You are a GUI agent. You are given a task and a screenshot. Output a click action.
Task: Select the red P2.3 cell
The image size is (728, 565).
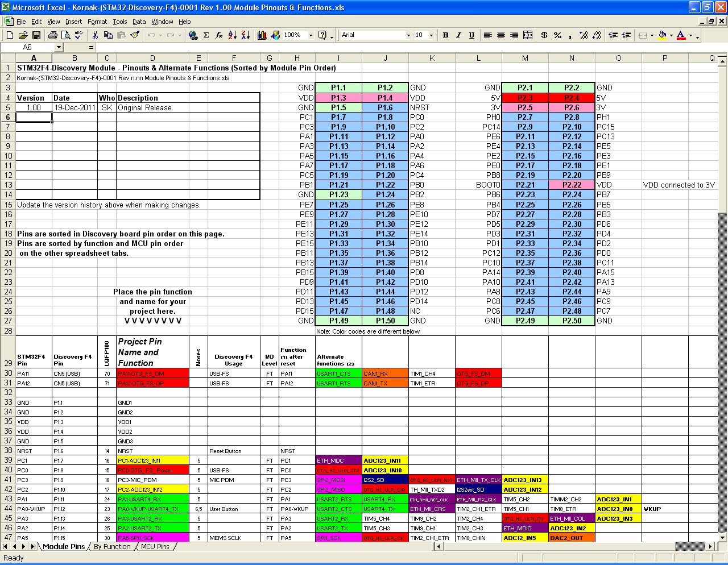pyautogui.click(x=525, y=98)
